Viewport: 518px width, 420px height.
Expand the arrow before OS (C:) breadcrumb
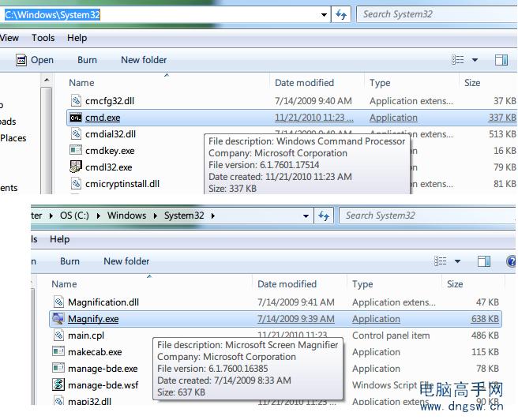51,216
